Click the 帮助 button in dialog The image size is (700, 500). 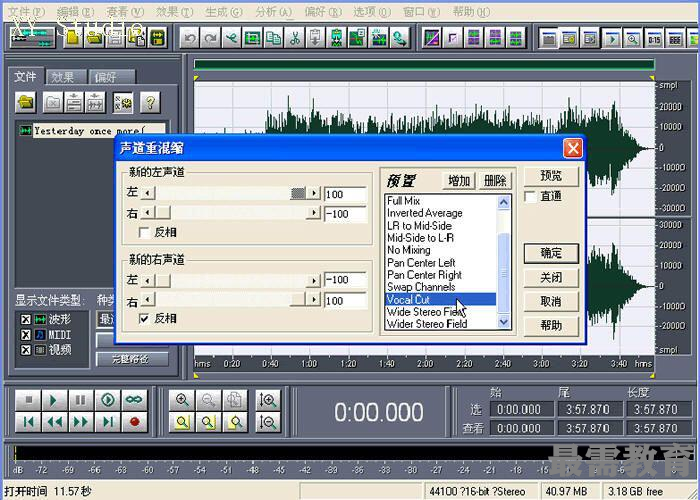pos(551,325)
